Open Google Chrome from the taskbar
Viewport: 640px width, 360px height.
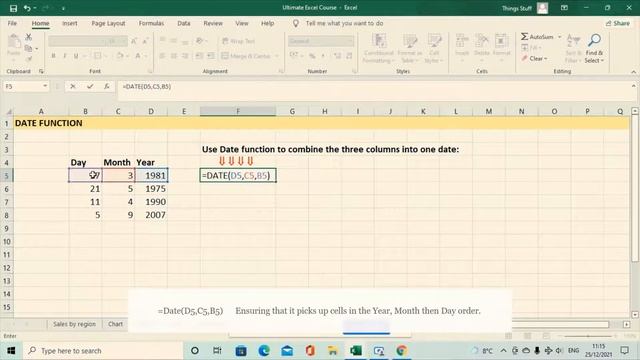click(x=402, y=351)
